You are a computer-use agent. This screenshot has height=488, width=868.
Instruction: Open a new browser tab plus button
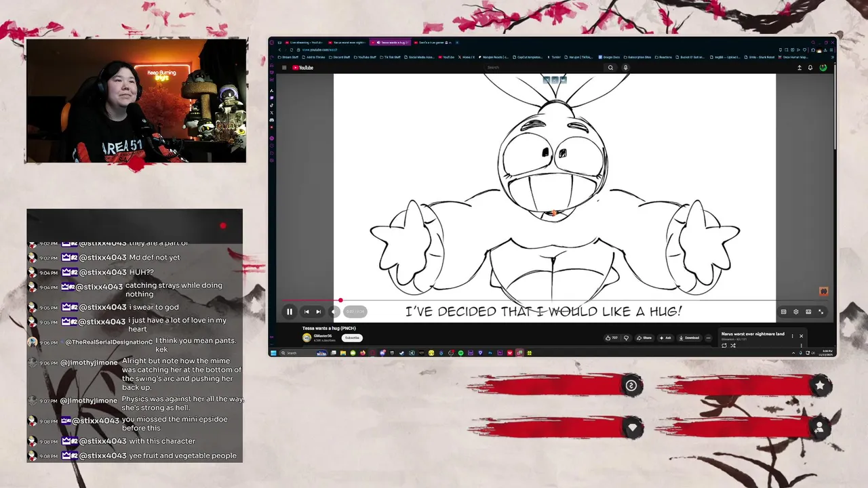coord(458,43)
